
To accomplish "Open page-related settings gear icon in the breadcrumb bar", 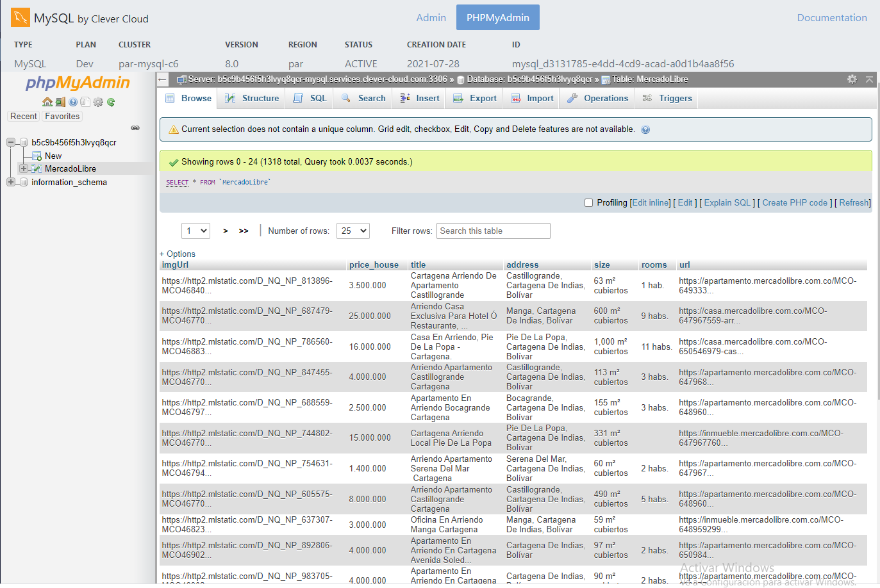I will tap(852, 79).
